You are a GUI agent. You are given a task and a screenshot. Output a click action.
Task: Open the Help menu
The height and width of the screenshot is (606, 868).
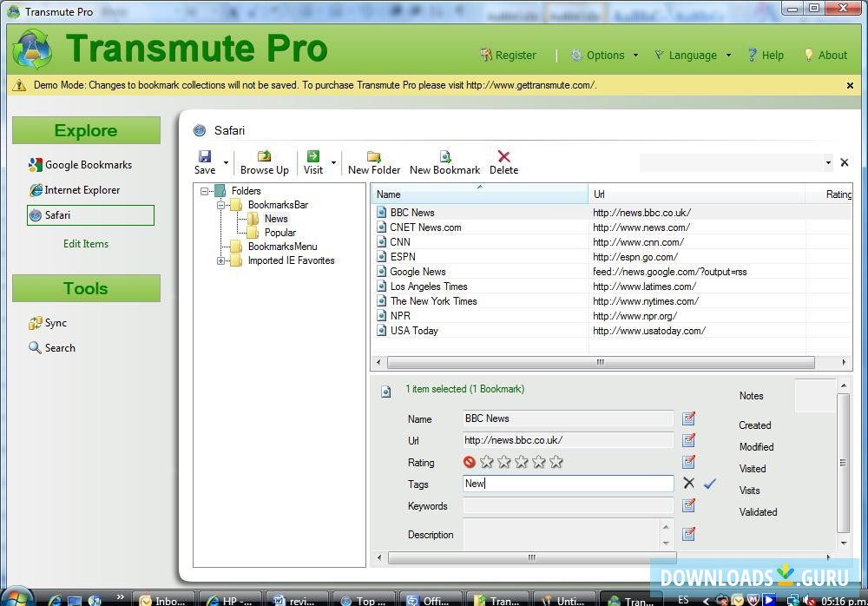tap(766, 55)
